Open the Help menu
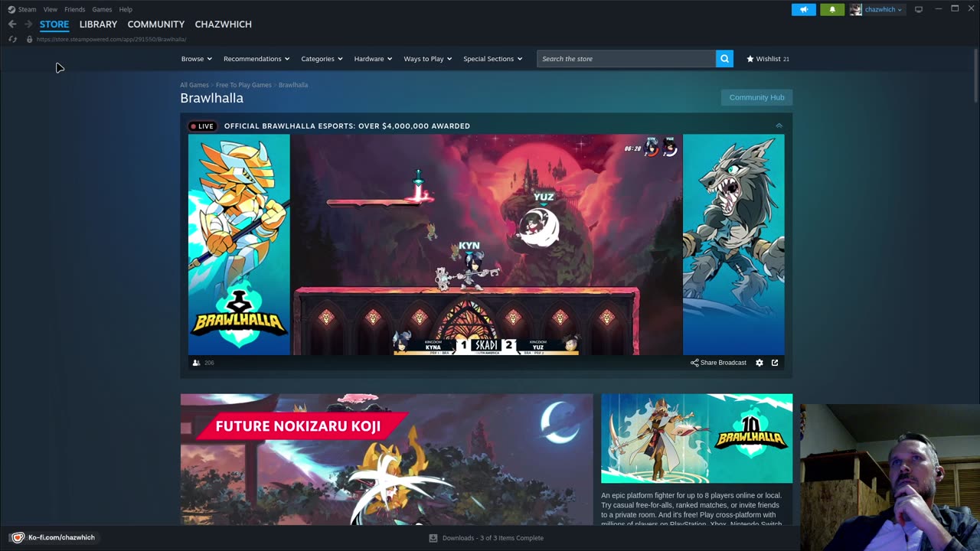Screen dimensions: 980x551 (x=126, y=9)
